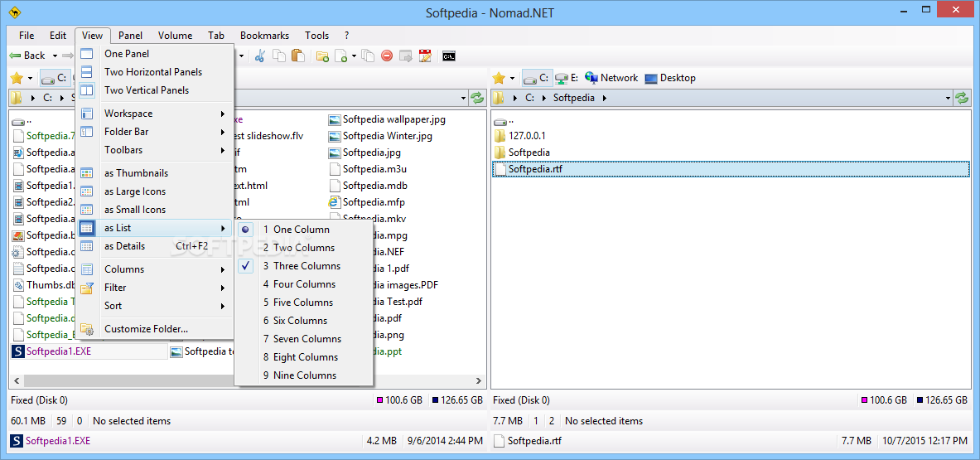Expand the Toolbars submenu
The image size is (980, 460).
(x=154, y=150)
